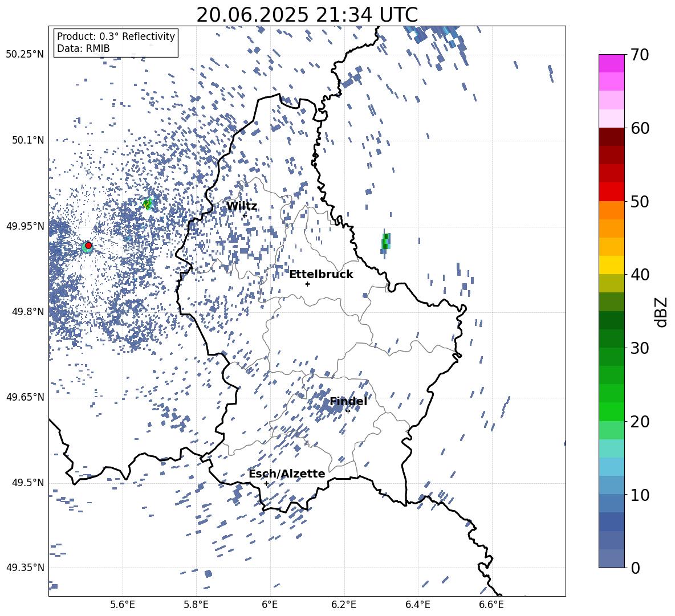Click the 49.5°N latitude label
This screenshot has height=616, width=675.
click(x=28, y=483)
